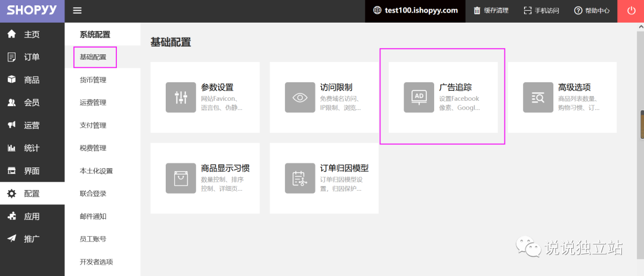This screenshot has height=276, width=644.
Task: Select 税费管理 in the submenu
Action: pos(93,148)
